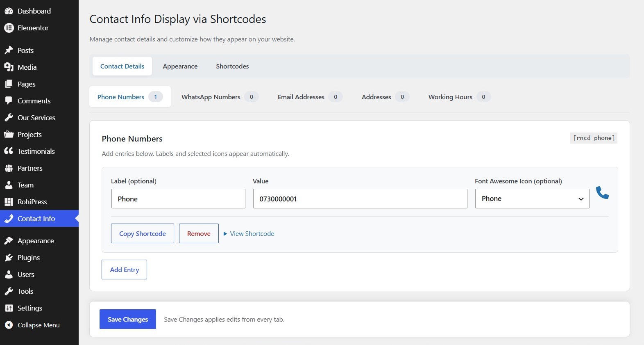Click the Copy Shortcode button
644x345 pixels.
[x=143, y=233]
